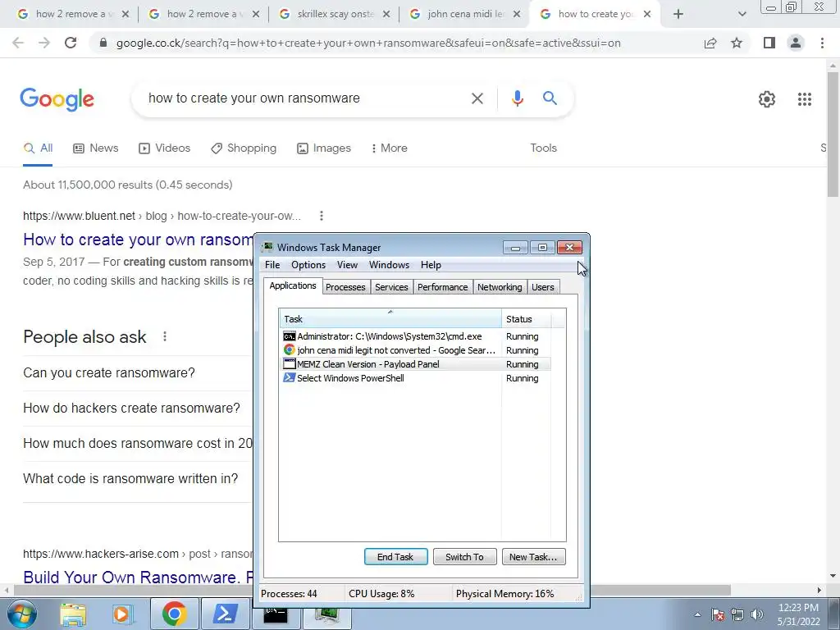Open Google search Tools

pyautogui.click(x=543, y=148)
